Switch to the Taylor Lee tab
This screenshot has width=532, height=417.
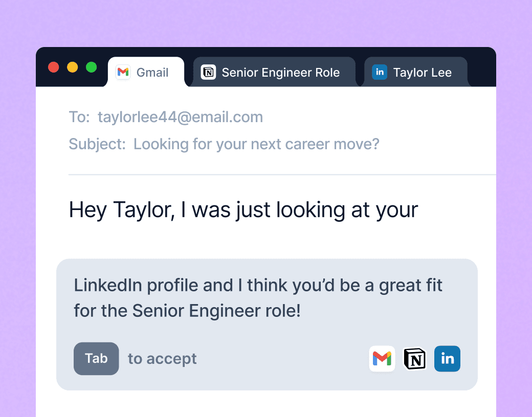click(x=422, y=73)
